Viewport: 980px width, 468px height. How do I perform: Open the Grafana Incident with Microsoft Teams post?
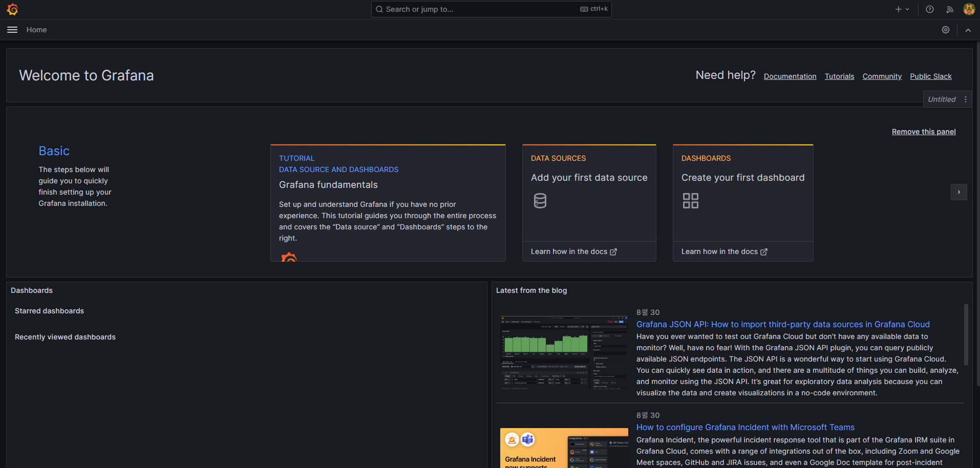point(745,427)
